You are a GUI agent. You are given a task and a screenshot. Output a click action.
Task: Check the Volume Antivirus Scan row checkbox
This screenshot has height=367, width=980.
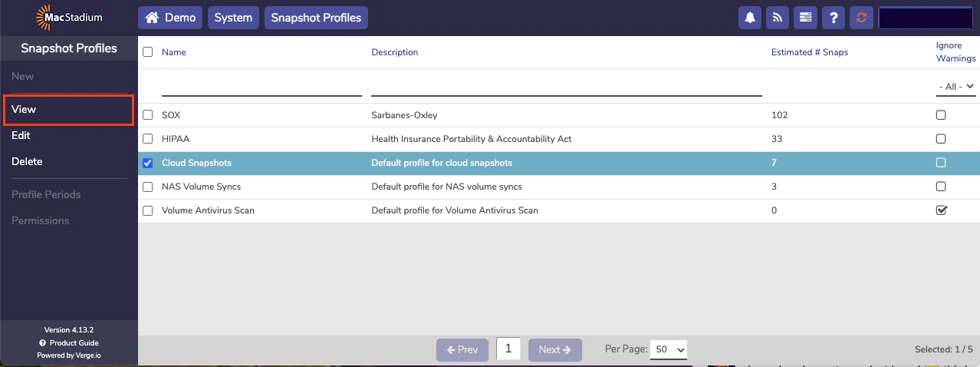coord(148,210)
